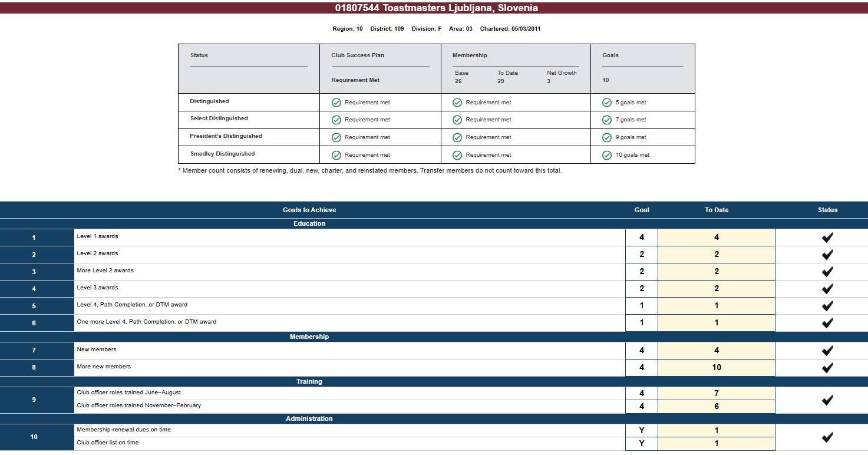Click the Level 3 awards label
This screenshot has width=868, height=455.
[97, 288]
